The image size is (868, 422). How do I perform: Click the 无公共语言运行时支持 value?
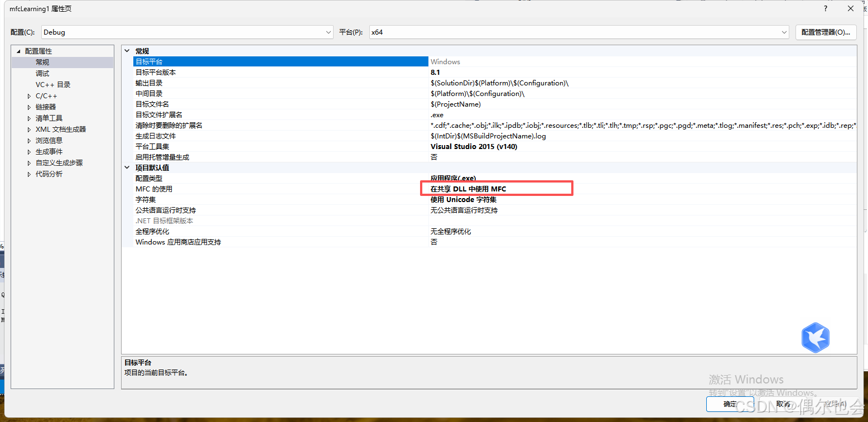point(464,210)
